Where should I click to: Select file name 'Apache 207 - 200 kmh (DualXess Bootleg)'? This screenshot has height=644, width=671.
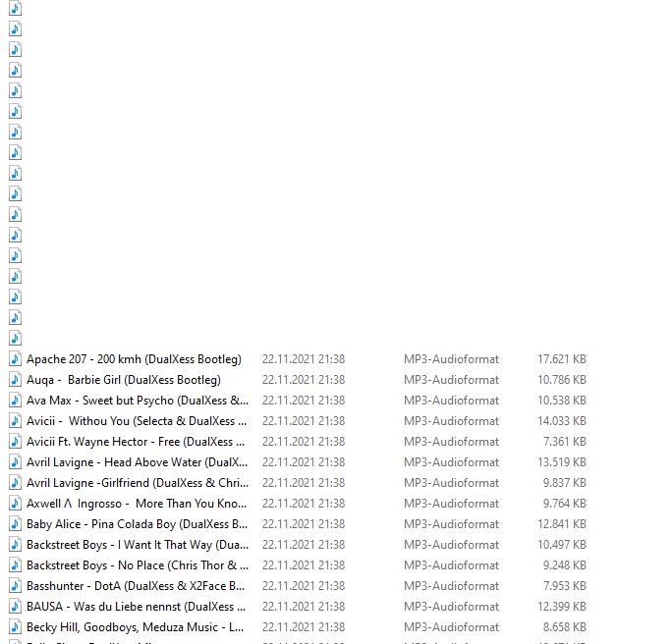click(x=134, y=359)
